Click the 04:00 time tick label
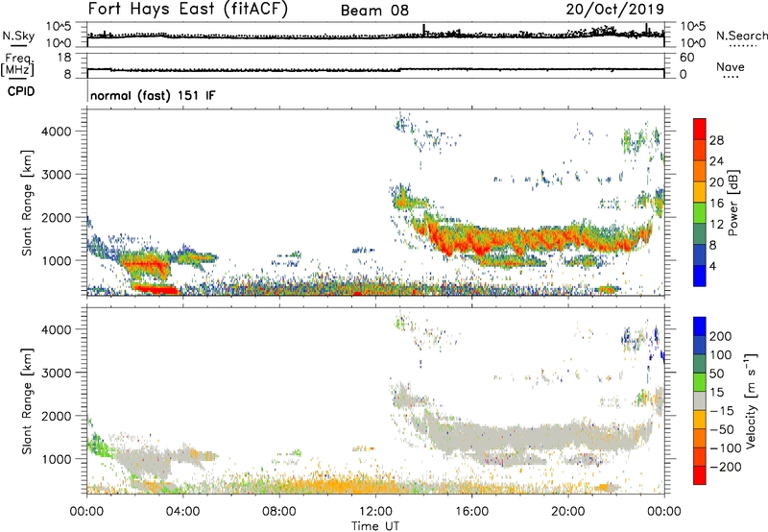Screen dimensions: 768x532 tap(182, 512)
